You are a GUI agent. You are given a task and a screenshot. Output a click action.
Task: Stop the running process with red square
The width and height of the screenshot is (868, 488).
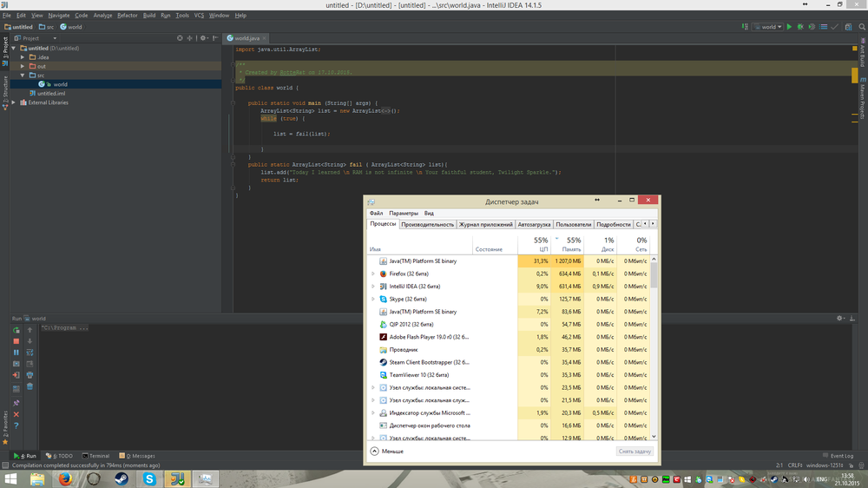(x=16, y=341)
